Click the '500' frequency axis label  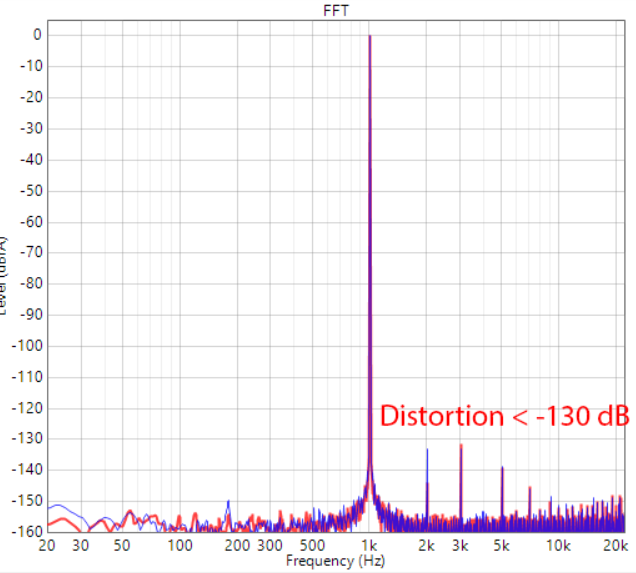pyautogui.click(x=312, y=546)
